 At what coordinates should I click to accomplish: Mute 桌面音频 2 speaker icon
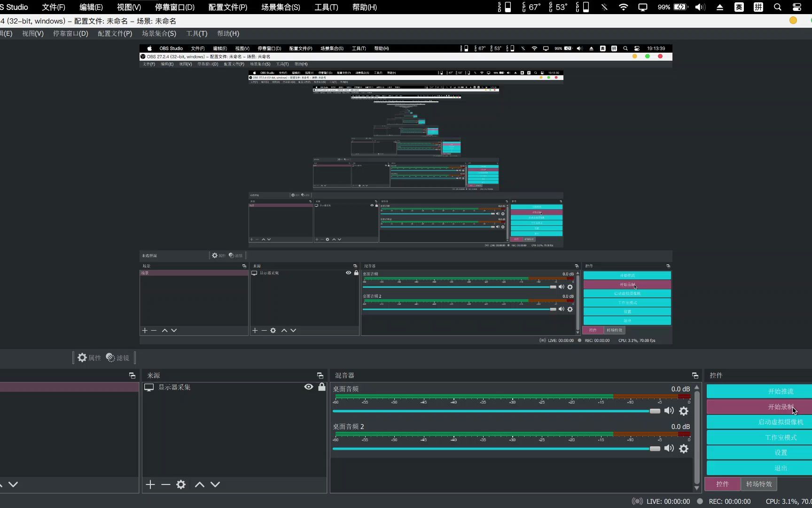(x=669, y=448)
